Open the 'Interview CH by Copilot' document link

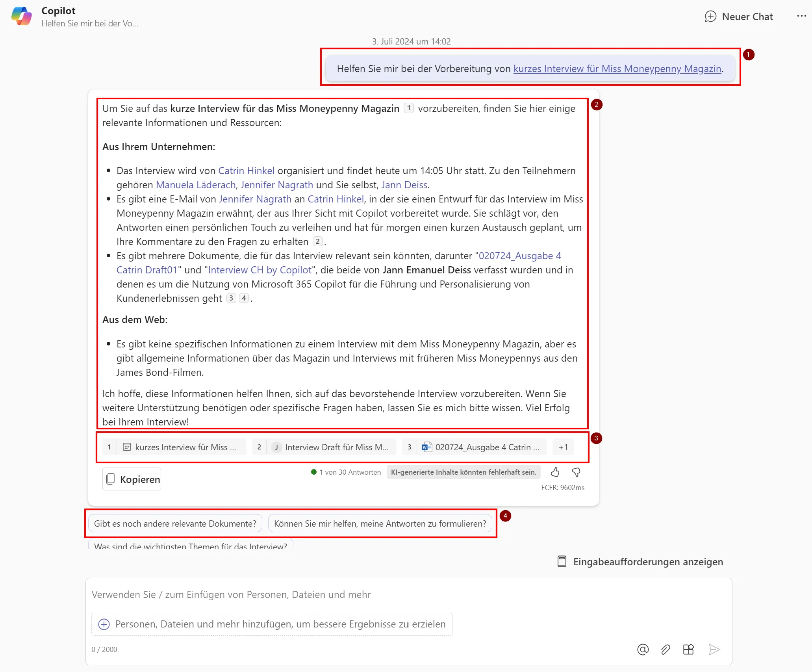(260, 270)
